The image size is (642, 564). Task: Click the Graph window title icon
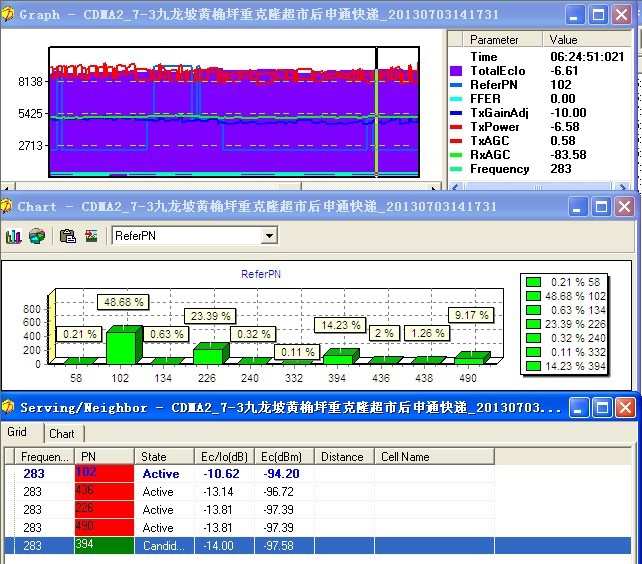[9, 15]
